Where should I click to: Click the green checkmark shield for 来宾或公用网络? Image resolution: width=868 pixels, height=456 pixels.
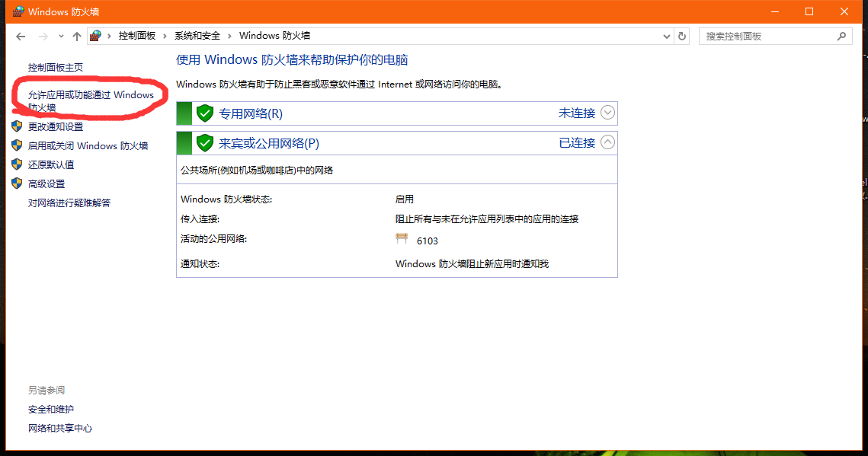[205, 142]
